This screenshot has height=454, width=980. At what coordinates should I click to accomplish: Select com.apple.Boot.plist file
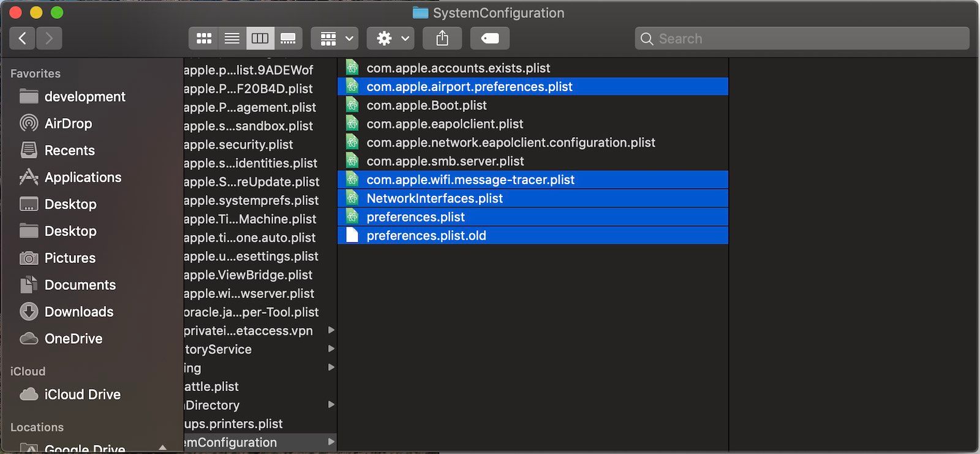point(533,105)
